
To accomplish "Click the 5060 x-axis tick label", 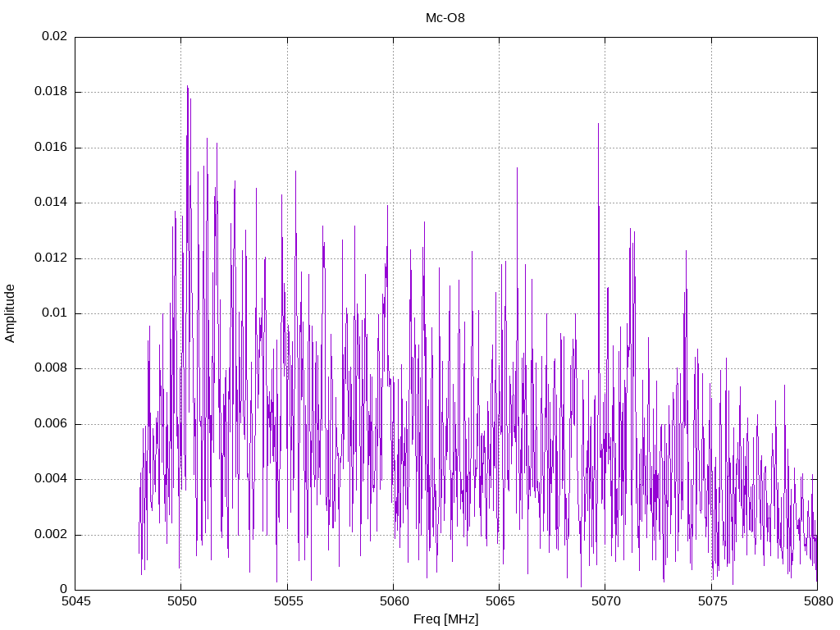I will [395, 601].
